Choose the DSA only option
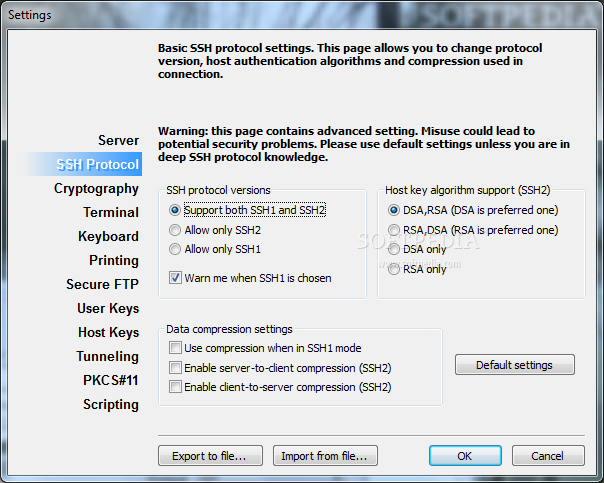 pyautogui.click(x=393, y=249)
